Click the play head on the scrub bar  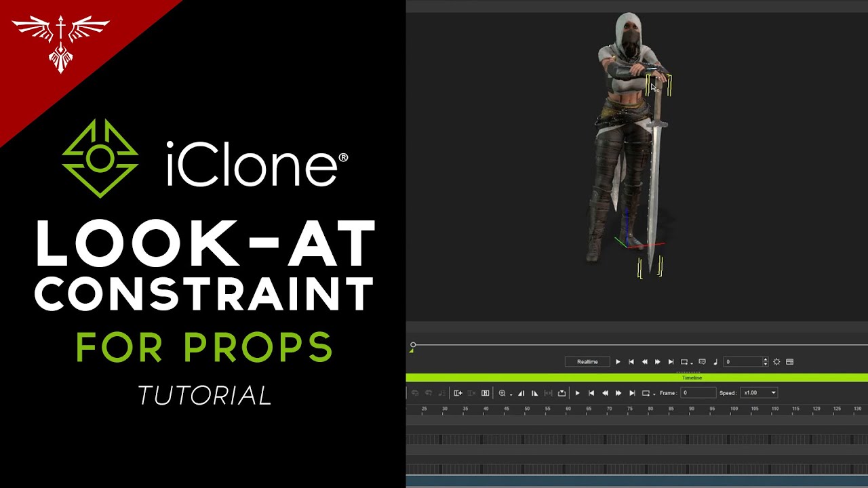tap(413, 345)
